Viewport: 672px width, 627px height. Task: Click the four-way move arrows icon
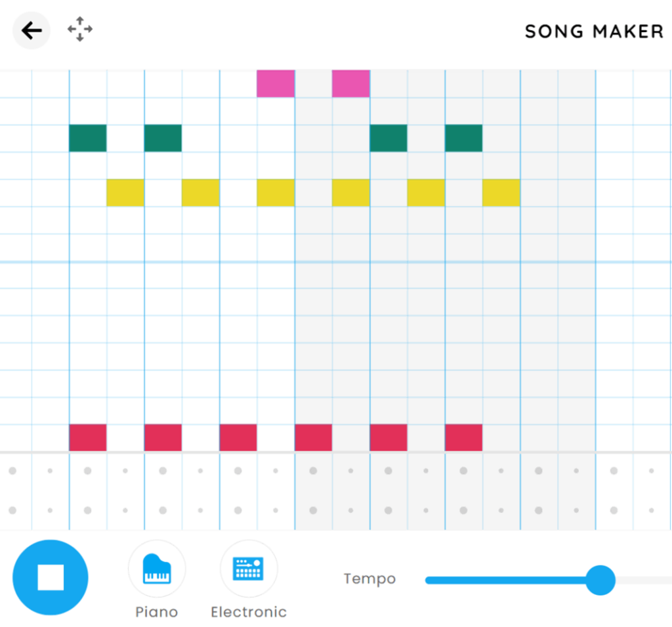coord(80,30)
